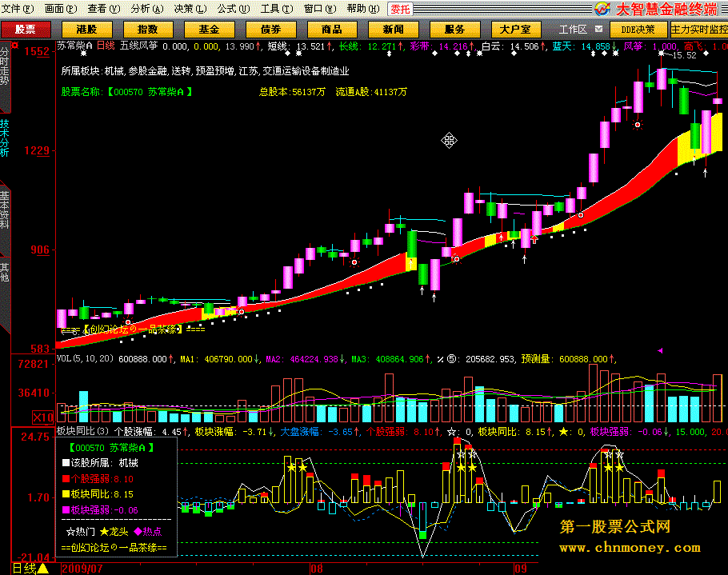Open the 公式(U) menu
Viewport: 728px width, 575px height.
coord(234,8)
